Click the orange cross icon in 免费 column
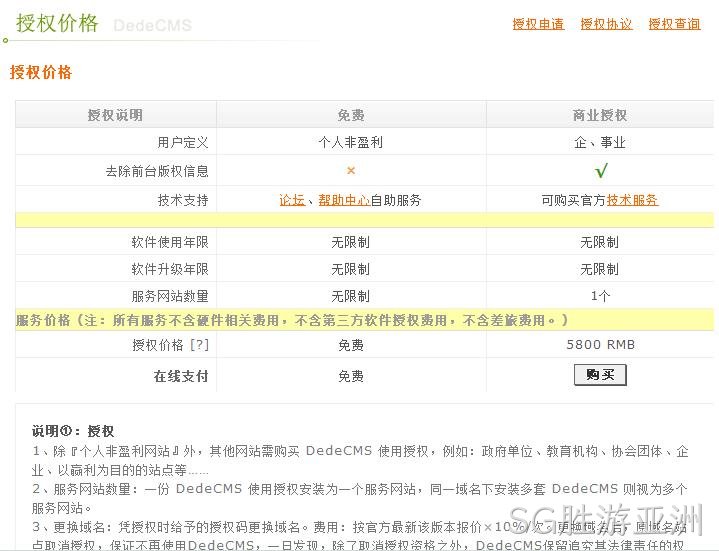The width and height of the screenshot is (719, 551). click(351, 171)
